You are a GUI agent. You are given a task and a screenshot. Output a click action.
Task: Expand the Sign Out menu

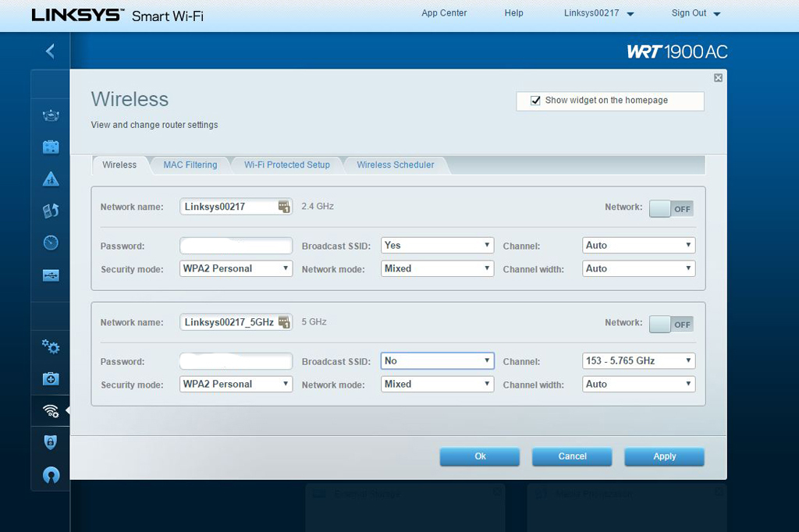click(695, 13)
